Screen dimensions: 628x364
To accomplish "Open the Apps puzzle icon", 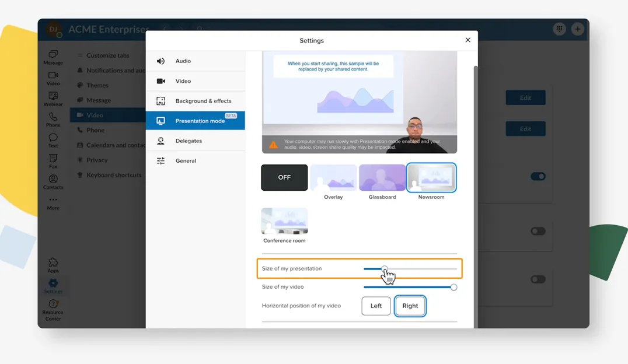I will 53,265.
